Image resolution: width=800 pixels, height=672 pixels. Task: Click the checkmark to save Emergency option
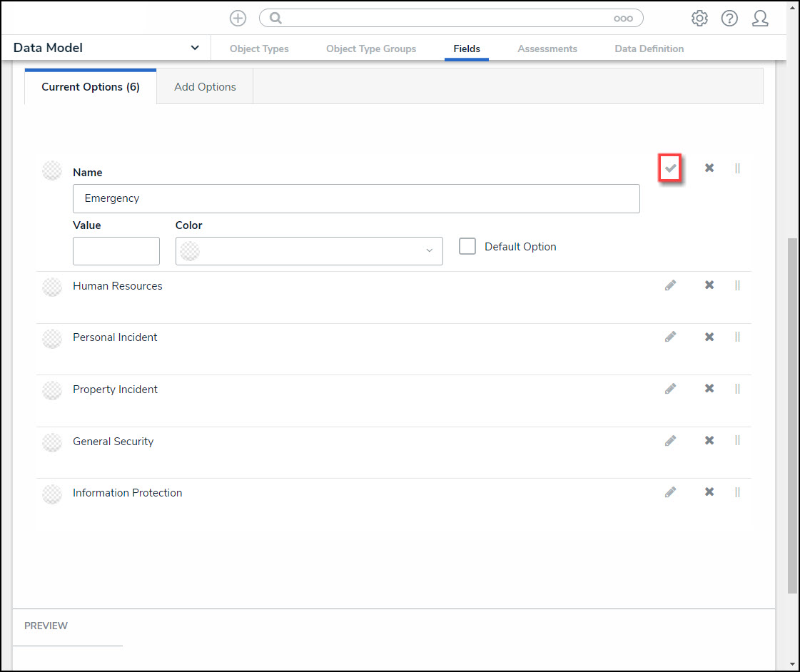click(x=670, y=168)
